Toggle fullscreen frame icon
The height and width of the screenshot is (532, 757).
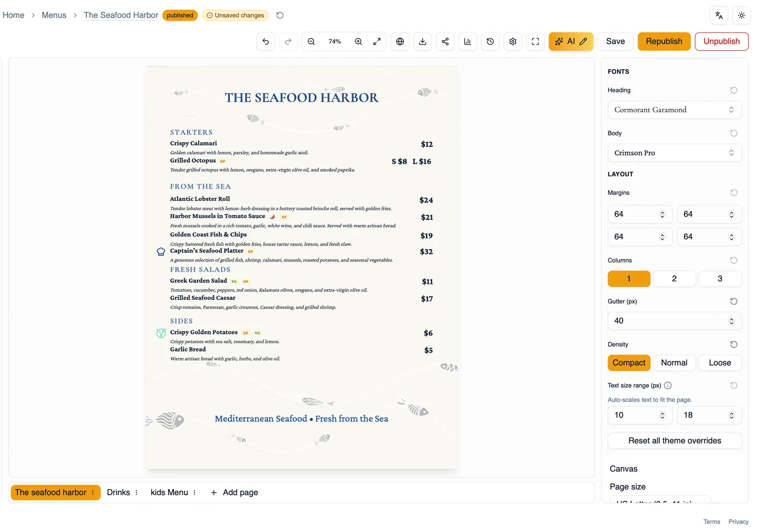click(x=536, y=42)
